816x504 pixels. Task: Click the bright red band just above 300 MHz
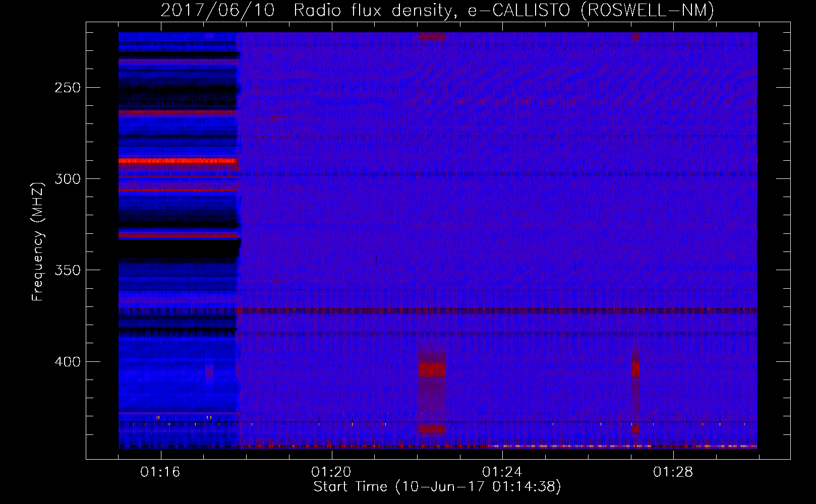tap(178, 161)
